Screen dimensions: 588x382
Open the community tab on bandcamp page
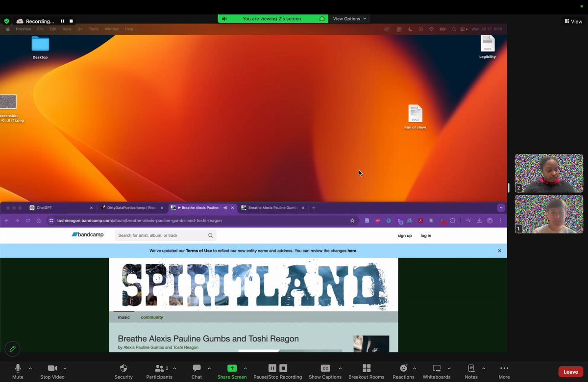pos(152,317)
